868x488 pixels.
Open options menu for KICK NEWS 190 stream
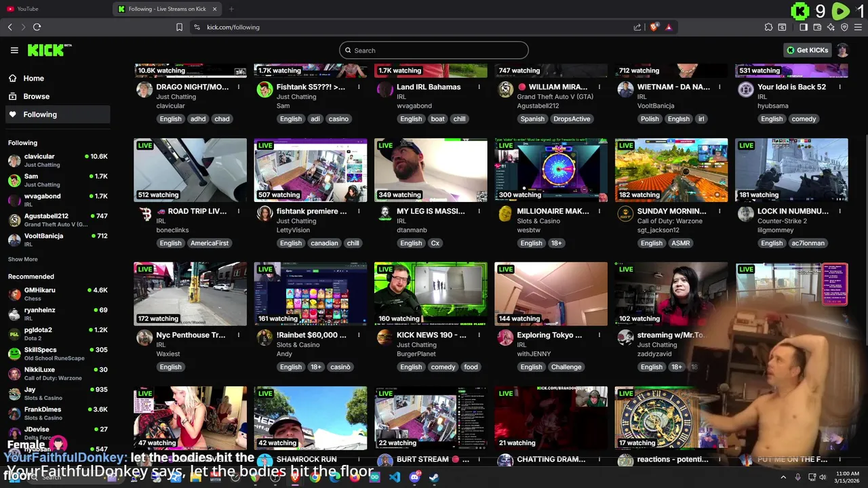pyautogui.click(x=479, y=335)
